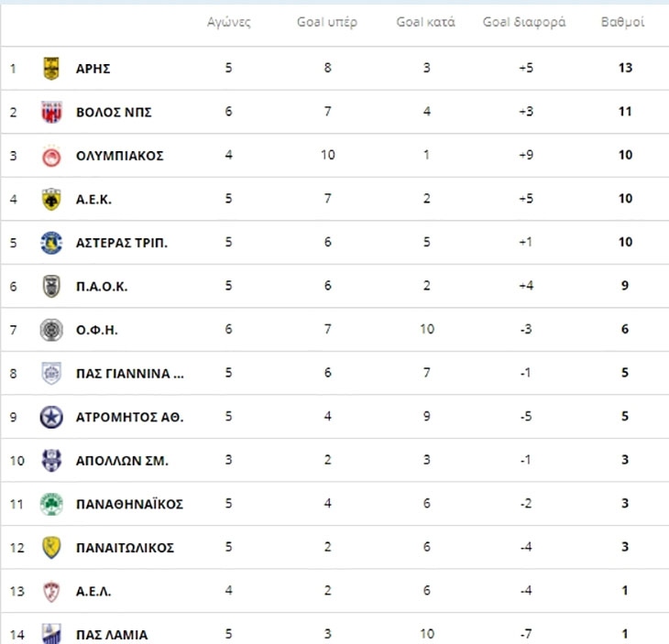Open the ΠΑΣ ΓΙΑΝΝΙΝΑ team name link

pos(130,374)
